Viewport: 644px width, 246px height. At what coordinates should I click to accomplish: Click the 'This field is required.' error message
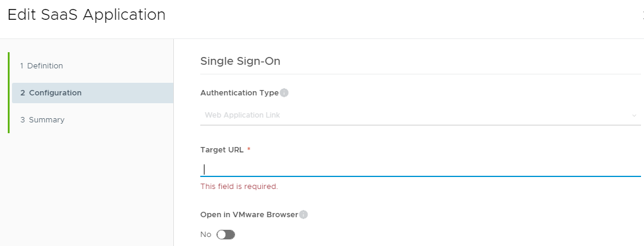(239, 187)
